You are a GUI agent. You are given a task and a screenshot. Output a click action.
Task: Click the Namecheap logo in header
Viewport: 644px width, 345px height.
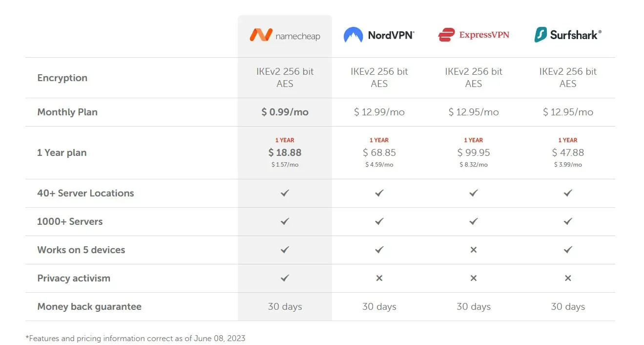coord(285,35)
